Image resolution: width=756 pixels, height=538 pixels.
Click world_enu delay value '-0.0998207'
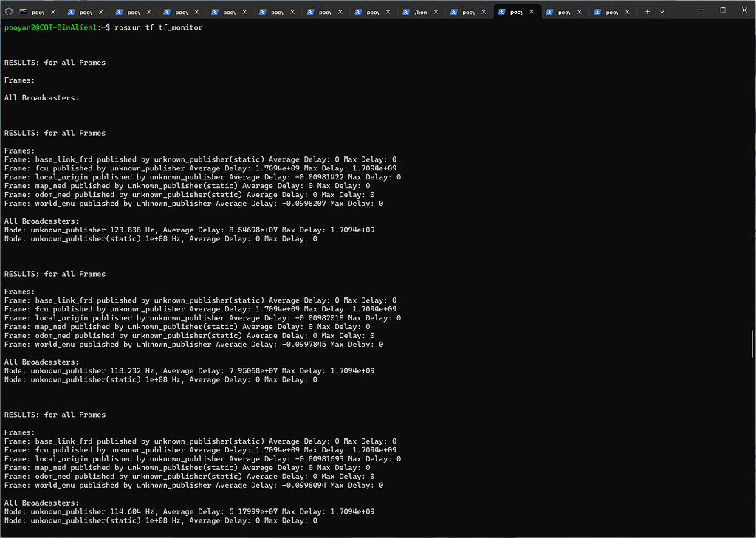[x=303, y=204]
